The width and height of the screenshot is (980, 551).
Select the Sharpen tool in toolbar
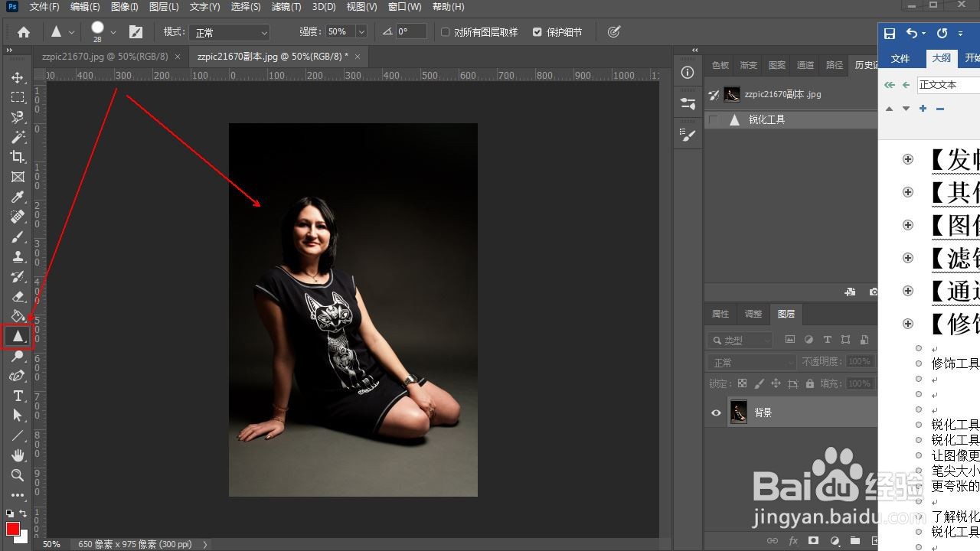pyautogui.click(x=18, y=336)
